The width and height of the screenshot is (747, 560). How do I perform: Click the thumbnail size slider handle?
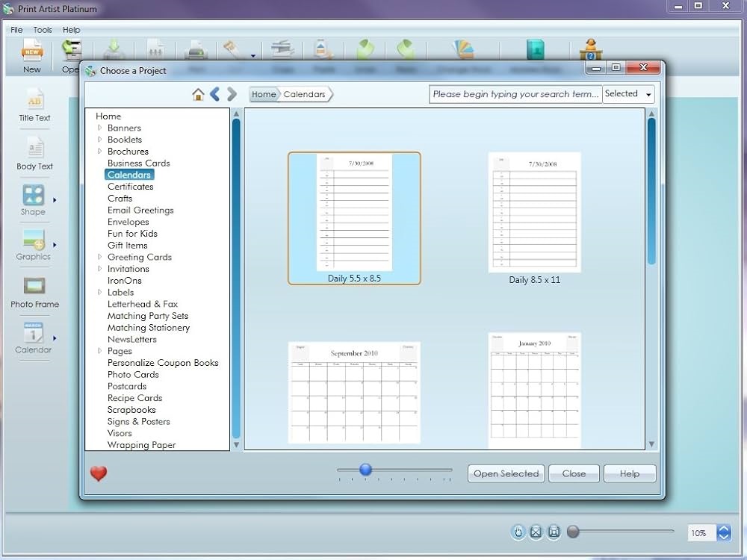[x=366, y=470]
